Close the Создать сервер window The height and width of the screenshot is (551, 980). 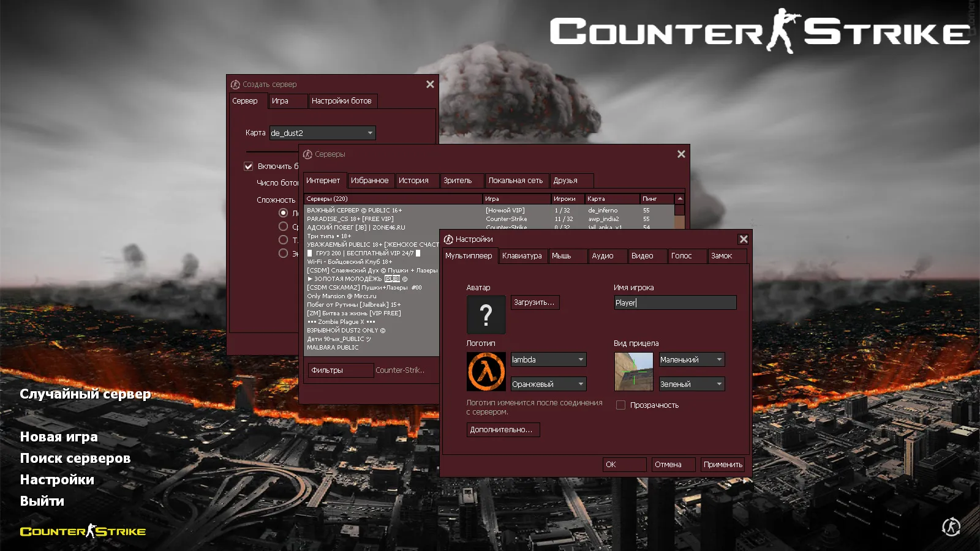(430, 84)
